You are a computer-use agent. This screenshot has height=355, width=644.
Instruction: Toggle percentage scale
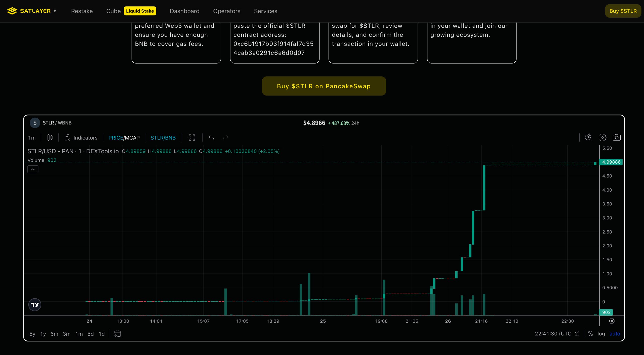590,334
